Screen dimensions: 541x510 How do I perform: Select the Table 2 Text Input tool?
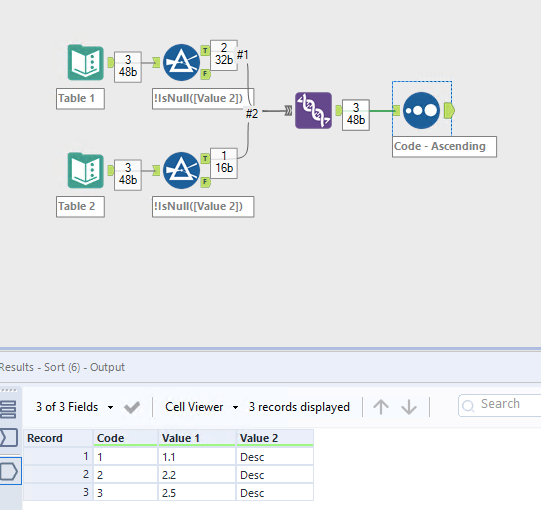pos(86,170)
